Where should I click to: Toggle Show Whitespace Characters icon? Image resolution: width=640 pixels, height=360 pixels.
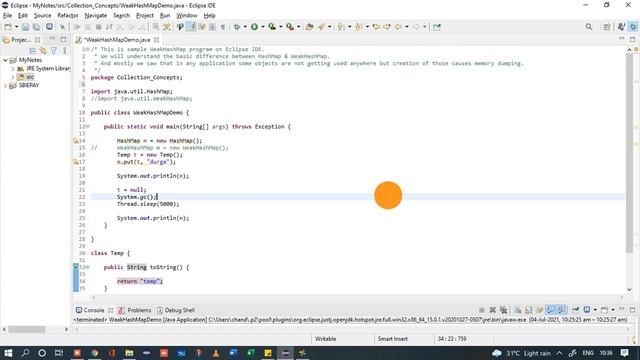point(223,27)
